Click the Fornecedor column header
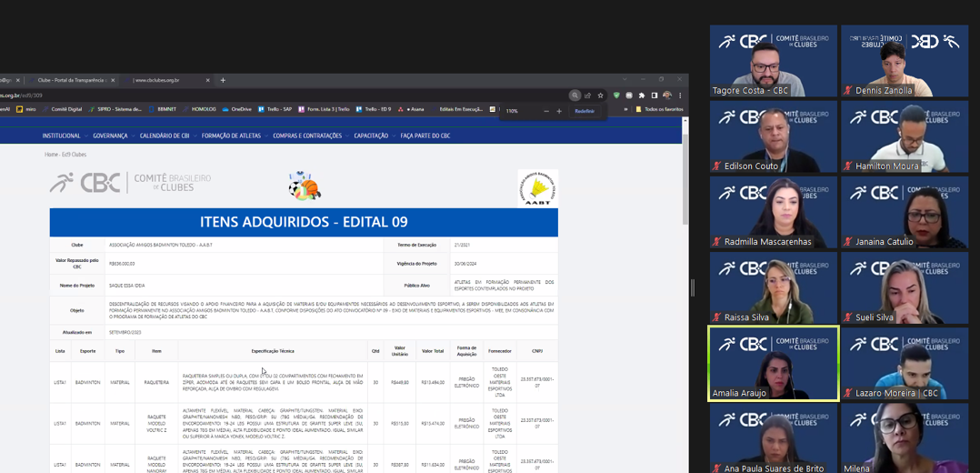The image size is (980, 473). (500, 351)
